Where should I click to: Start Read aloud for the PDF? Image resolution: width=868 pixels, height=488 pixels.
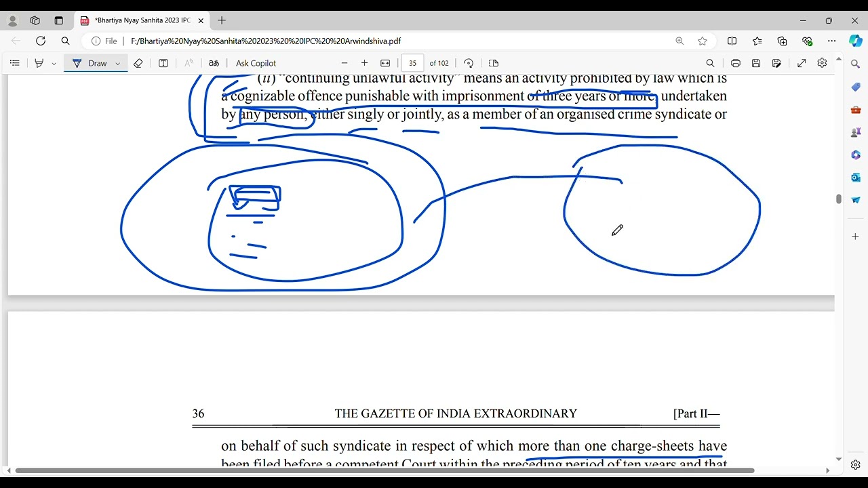(x=189, y=63)
